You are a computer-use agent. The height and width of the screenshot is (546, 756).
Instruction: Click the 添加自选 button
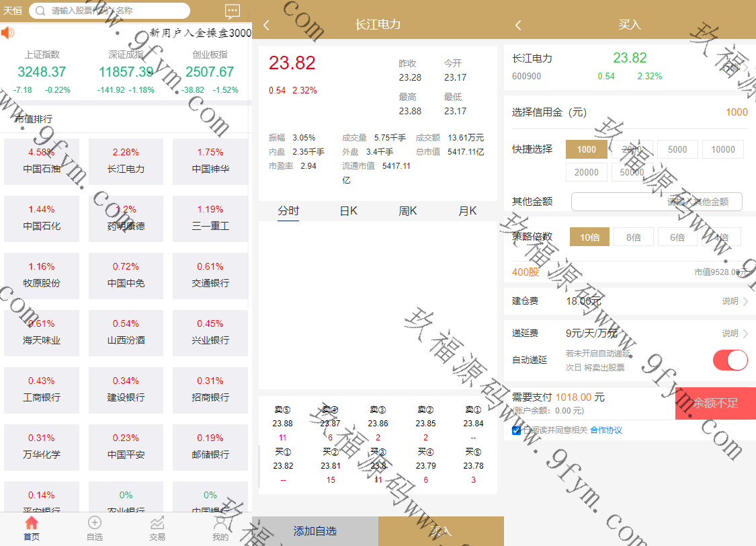(314, 531)
